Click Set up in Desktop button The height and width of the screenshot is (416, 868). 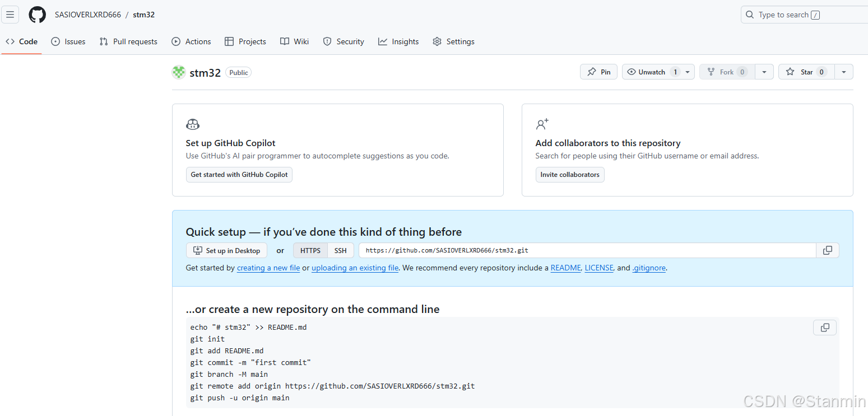click(x=226, y=250)
